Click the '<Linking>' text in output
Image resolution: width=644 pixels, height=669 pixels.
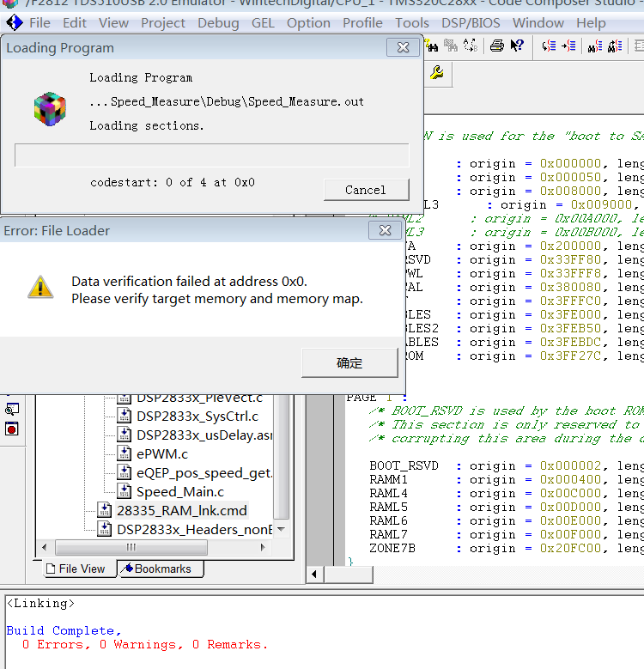coord(41,603)
